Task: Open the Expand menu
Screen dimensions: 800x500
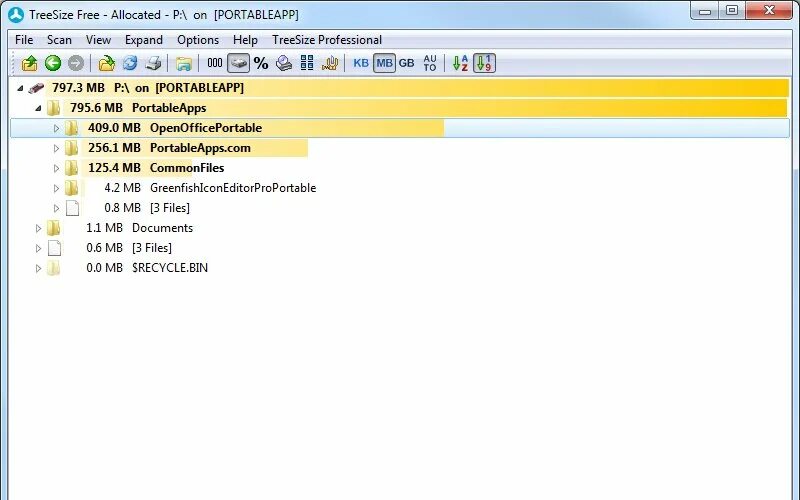Action: coord(144,40)
